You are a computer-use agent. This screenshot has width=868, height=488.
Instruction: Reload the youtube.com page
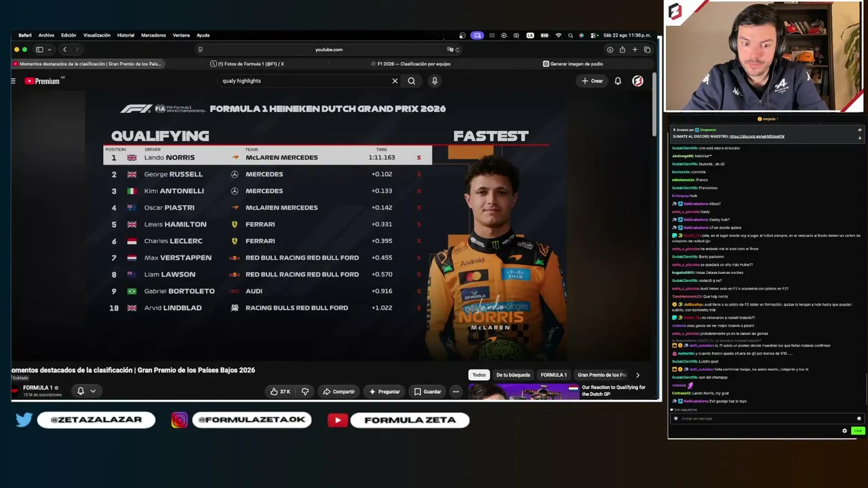tap(457, 49)
